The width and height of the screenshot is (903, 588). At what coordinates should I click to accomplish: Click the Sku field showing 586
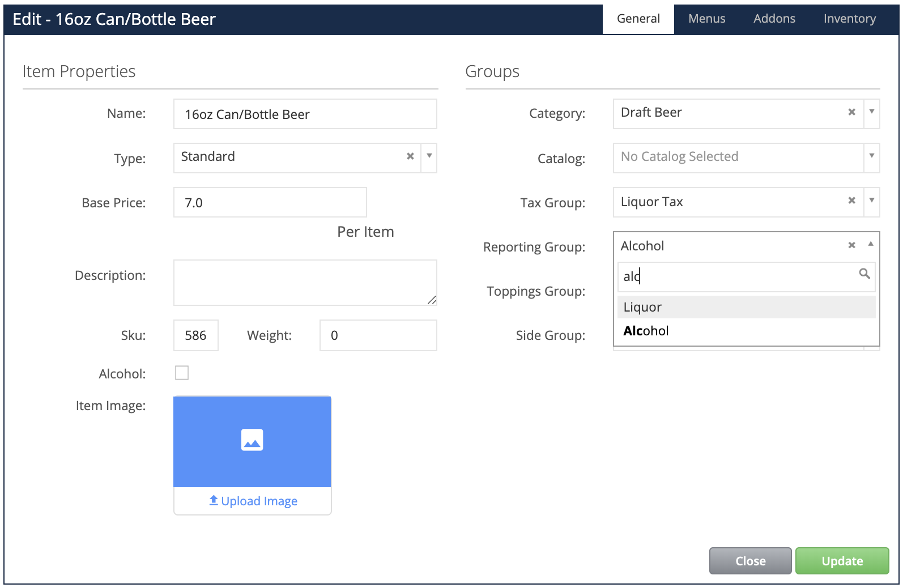(x=196, y=335)
